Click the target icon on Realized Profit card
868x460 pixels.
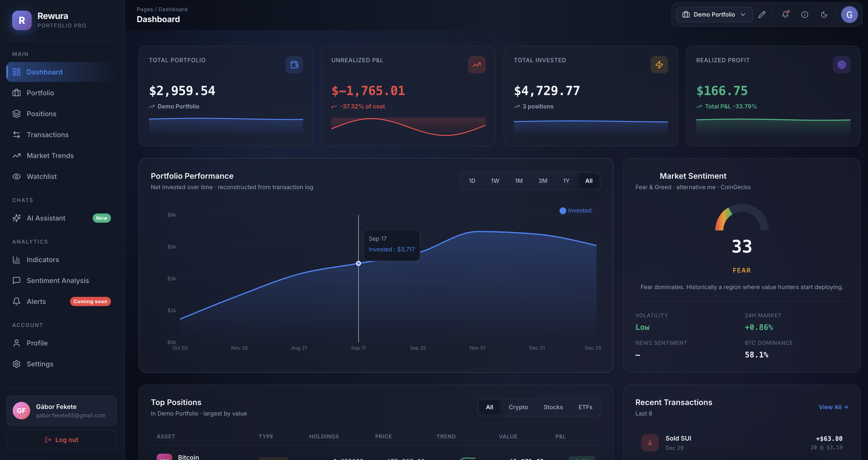click(841, 65)
